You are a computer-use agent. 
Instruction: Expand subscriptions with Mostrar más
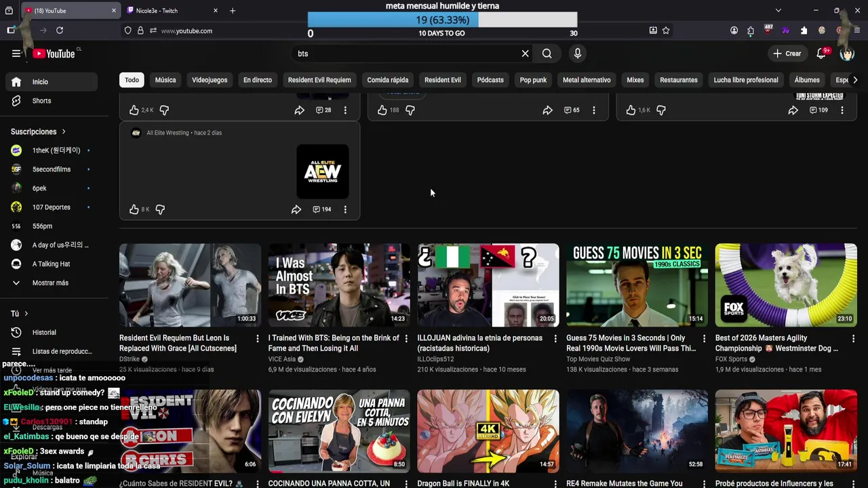point(52,283)
